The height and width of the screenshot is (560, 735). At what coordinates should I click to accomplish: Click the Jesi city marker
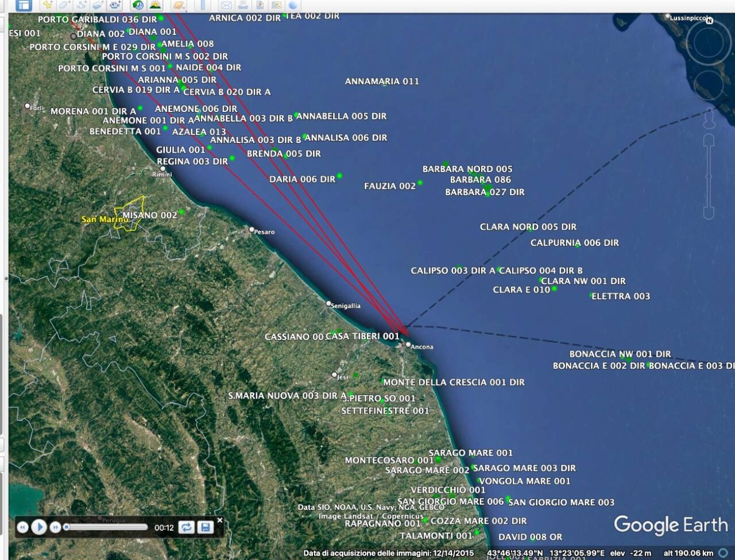point(334,374)
